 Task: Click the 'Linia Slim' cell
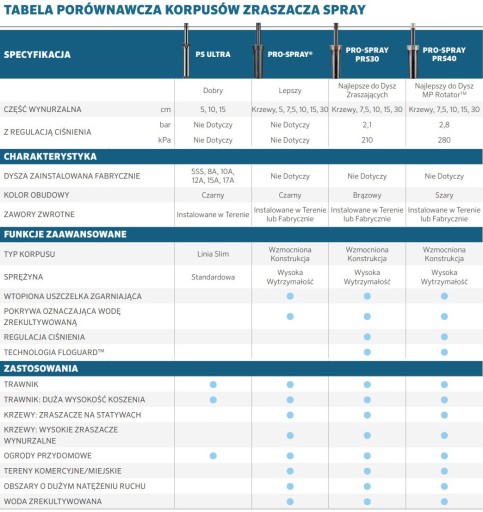coord(213,254)
